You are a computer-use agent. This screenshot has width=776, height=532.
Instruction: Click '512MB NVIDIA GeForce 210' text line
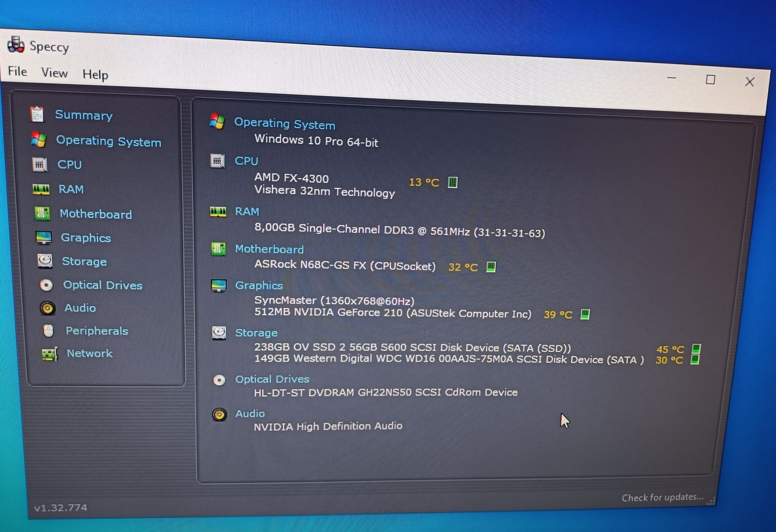pyautogui.click(x=393, y=313)
